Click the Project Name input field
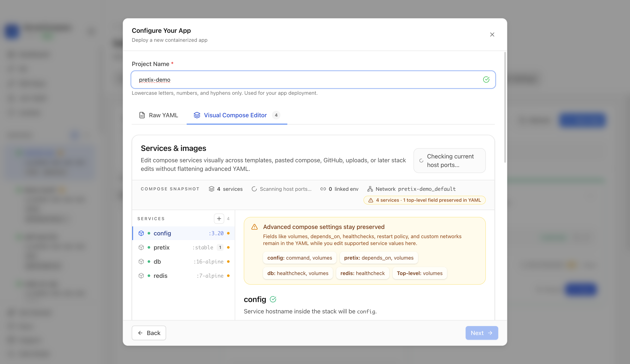 (313, 80)
